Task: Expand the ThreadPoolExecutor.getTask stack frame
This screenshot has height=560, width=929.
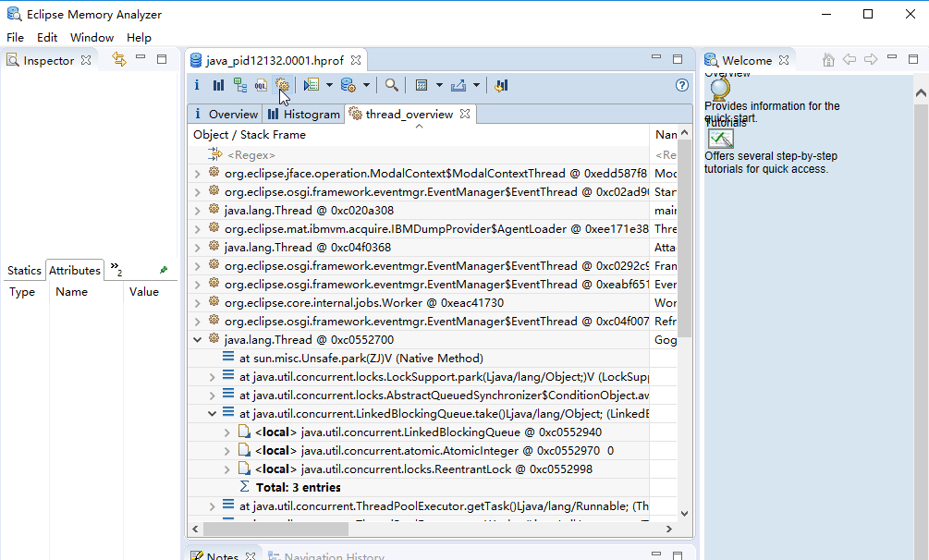Action: (212, 506)
